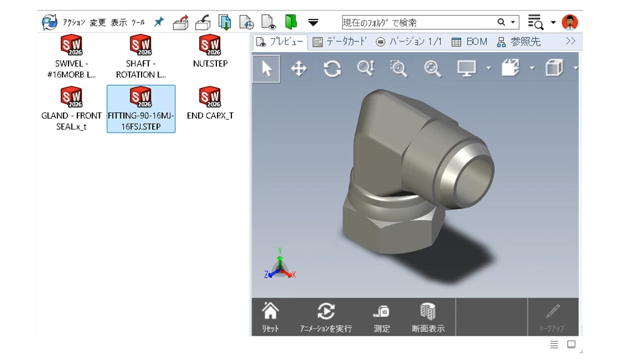Click the Zoom to Fit magnifier icon

pyautogui.click(x=432, y=69)
